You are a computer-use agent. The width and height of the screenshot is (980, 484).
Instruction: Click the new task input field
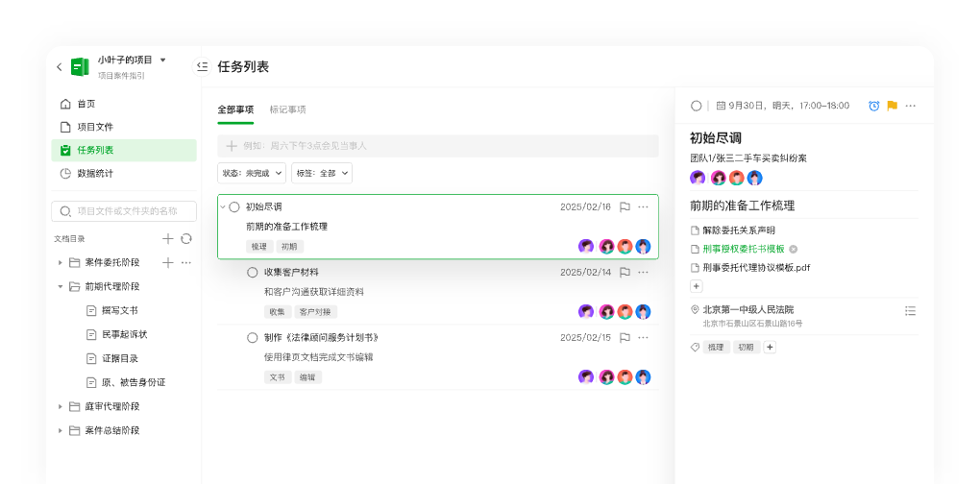click(437, 146)
